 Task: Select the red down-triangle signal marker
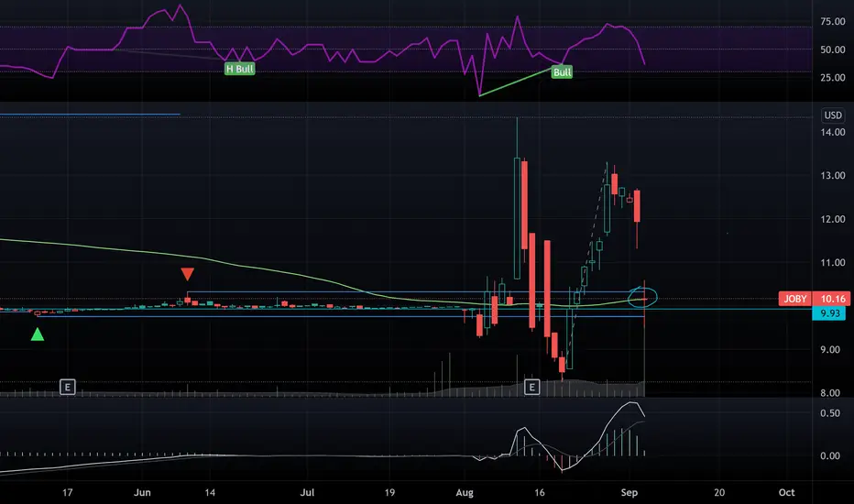tap(187, 273)
